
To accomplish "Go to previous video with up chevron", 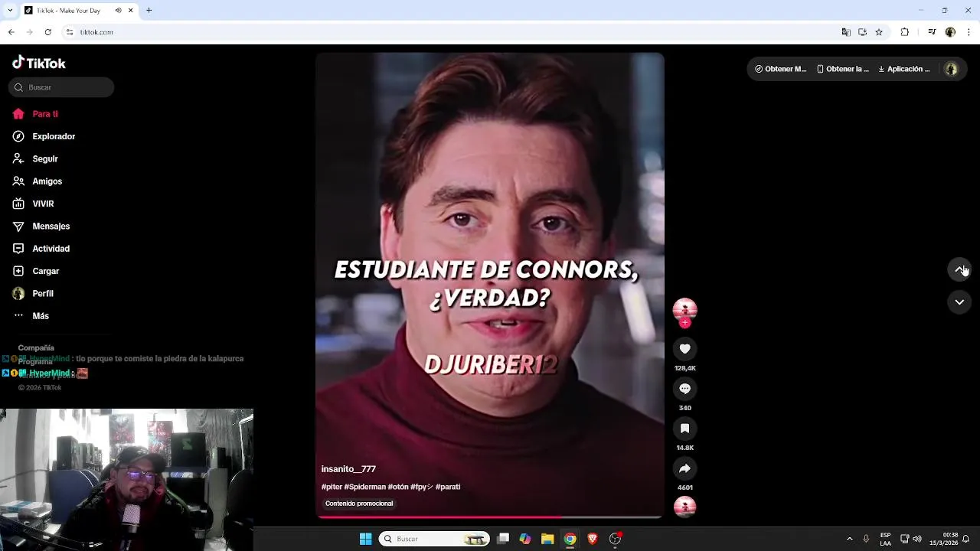I will point(959,269).
